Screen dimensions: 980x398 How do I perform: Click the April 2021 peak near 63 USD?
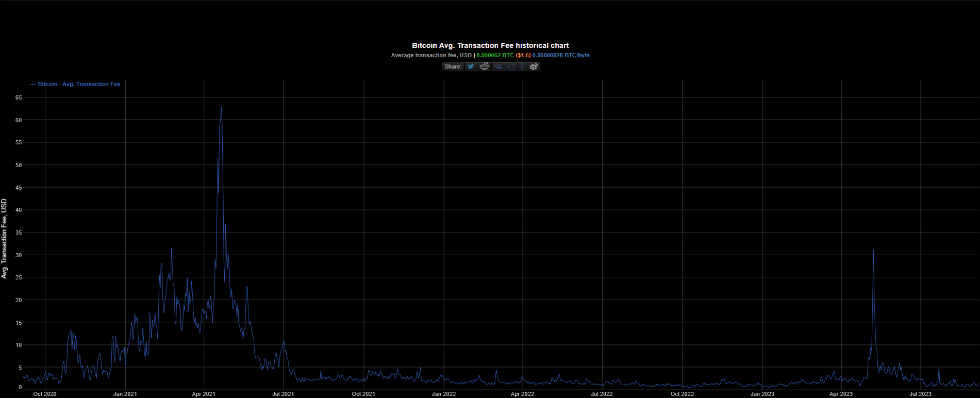221,108
